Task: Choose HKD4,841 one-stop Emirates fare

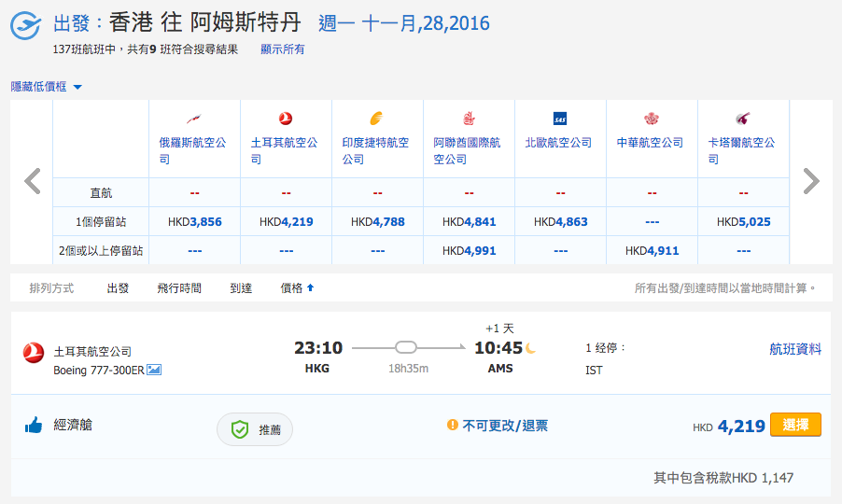Action: pos(469,222)
